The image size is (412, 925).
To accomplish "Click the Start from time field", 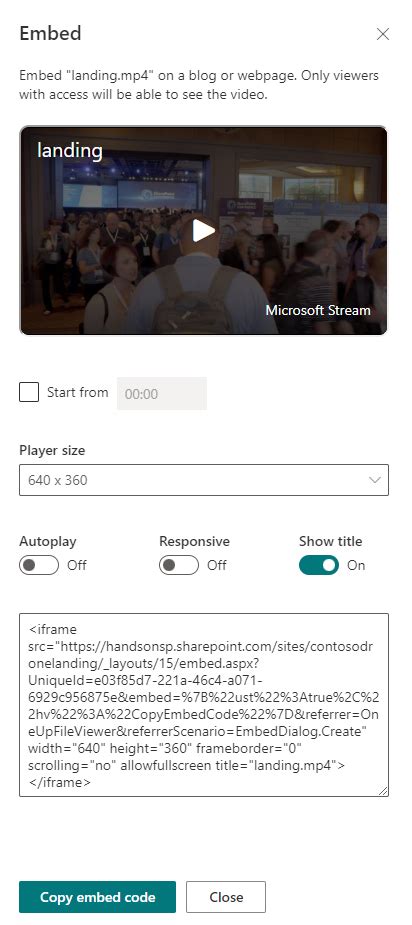I will (162, 393).
